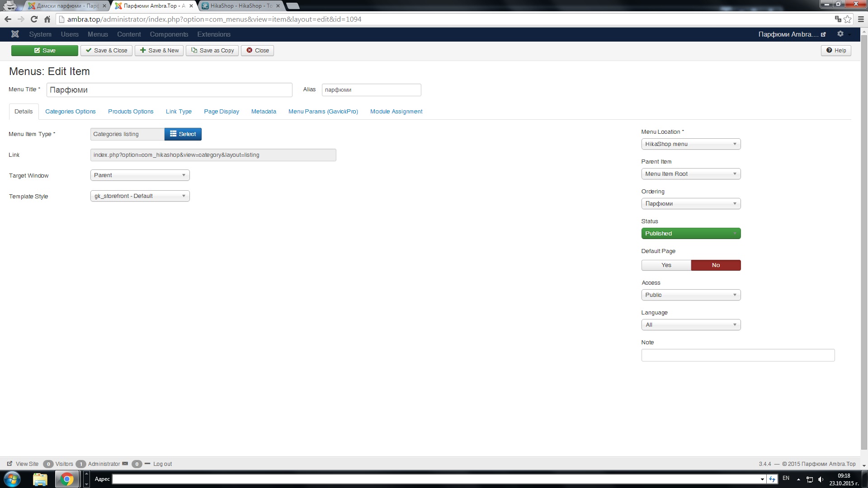Click the Close toolbar button
The image size is (868, 488).
pos(258,51)
